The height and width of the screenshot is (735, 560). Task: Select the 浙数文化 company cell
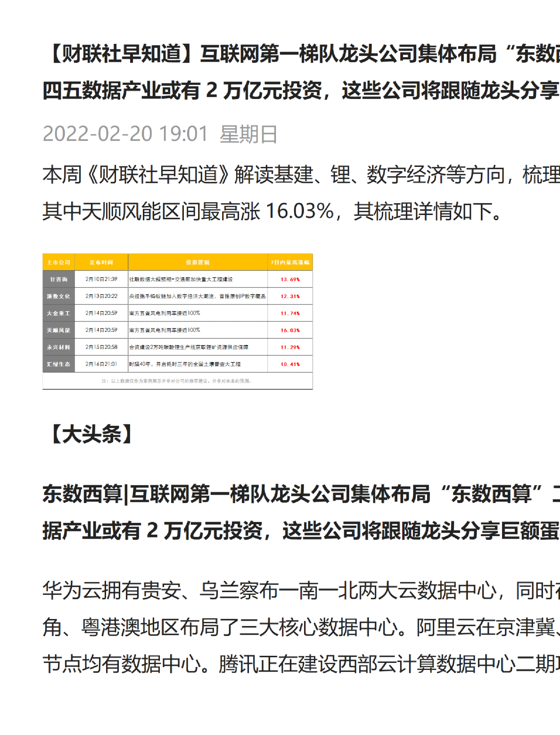tap(58, 296)
